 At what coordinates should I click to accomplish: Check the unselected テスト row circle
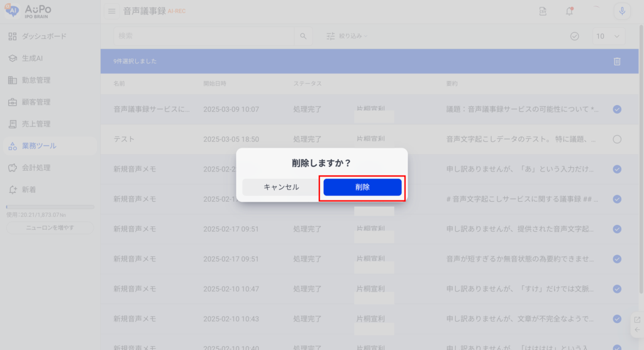(x=617, y=139)
